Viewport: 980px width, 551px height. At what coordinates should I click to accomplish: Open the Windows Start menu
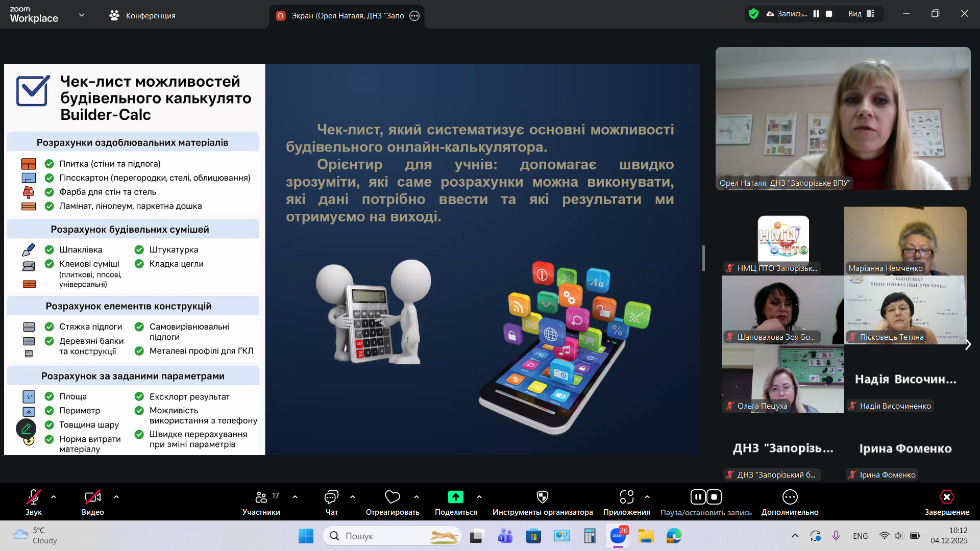[306, 536]
